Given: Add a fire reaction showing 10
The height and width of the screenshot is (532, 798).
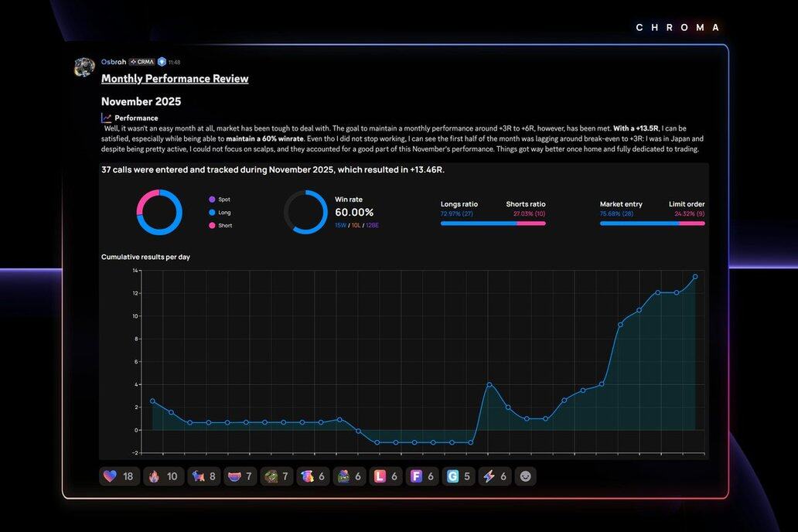Looking at the screenshot, I should [162, 476].
